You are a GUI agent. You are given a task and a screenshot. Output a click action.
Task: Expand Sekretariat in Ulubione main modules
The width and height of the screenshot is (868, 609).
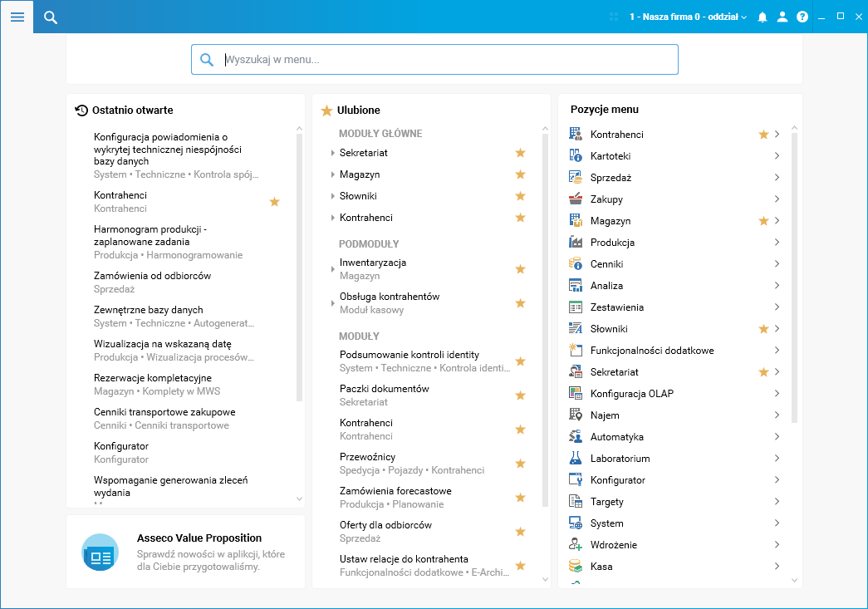(332, 153)
